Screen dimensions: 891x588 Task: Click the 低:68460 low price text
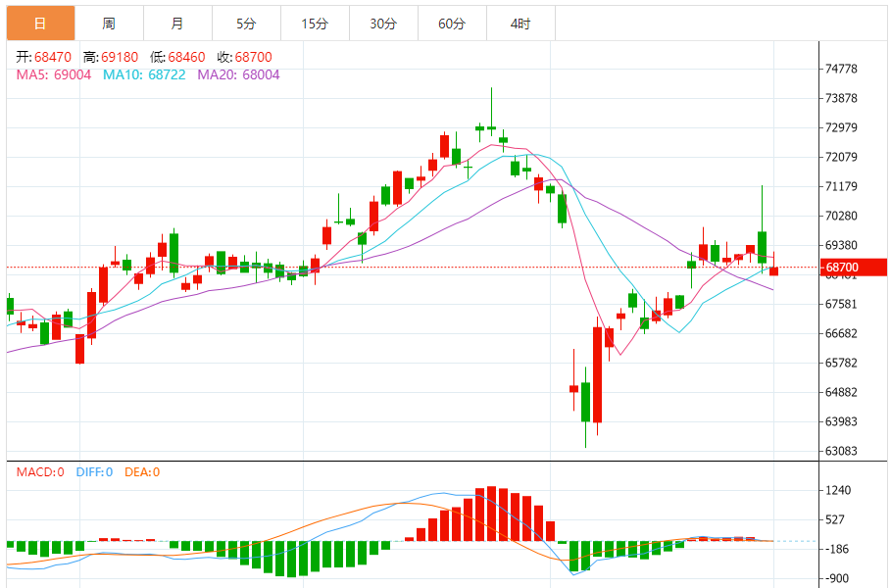(177, 58)
